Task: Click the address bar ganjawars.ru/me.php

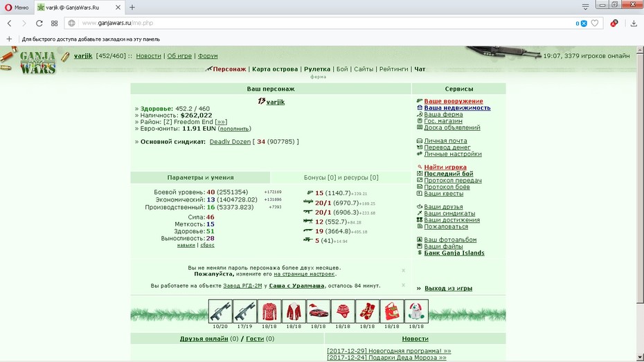Action: 321,24
